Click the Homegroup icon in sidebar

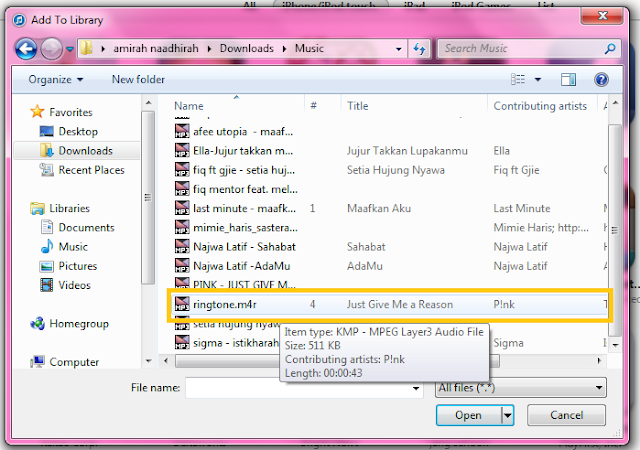(x=38, y=323)
